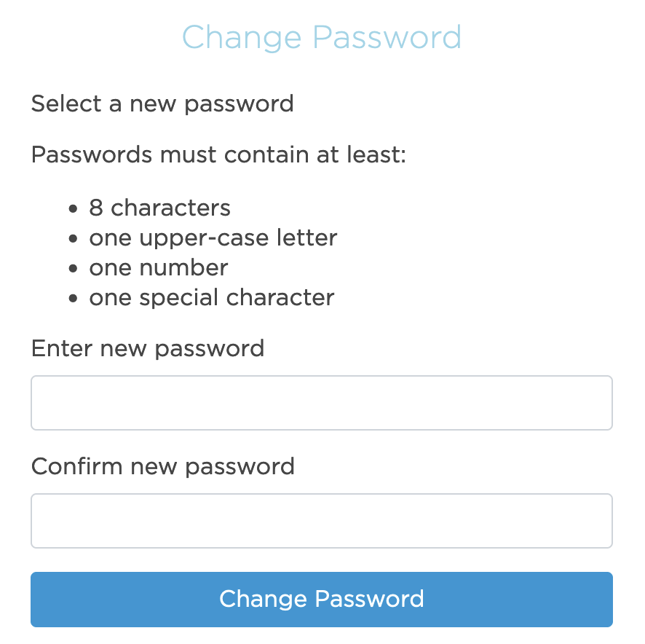Image resolution: width=645 pixels, height=644 pixels.
Task: Click the bullet dot beside 8 characters
Action: [74, 209]
